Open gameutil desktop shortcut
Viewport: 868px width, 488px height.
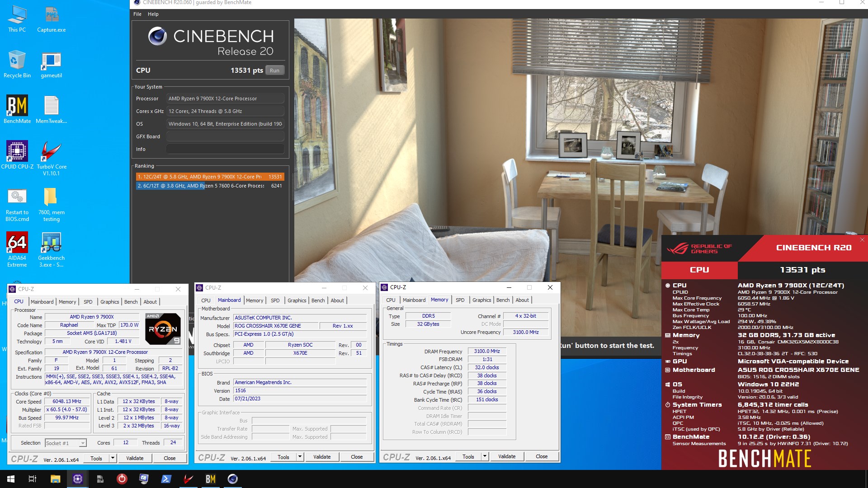pos(52,65)
